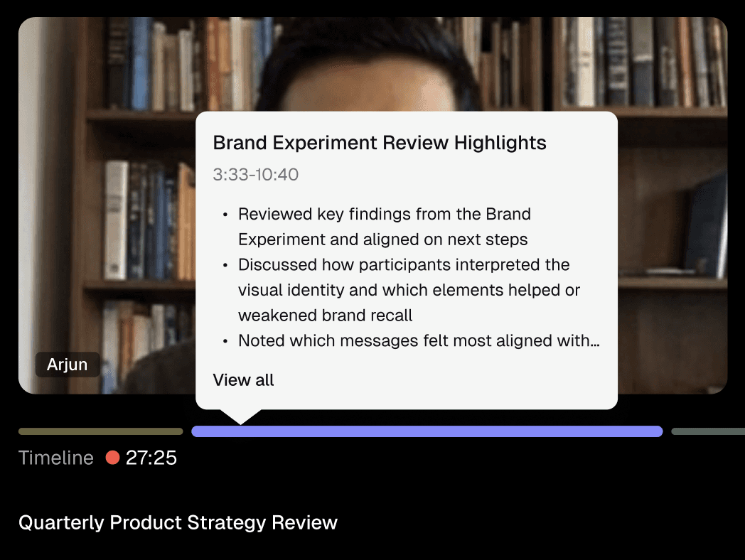Click the Arjun name badge
The height and width of the screenshot is (560, 745).
click(x=68, y=365)
